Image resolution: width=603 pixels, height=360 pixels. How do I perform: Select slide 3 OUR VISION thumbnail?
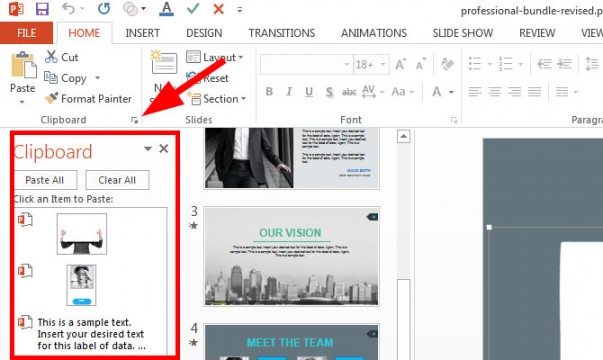tap(291, 256)
